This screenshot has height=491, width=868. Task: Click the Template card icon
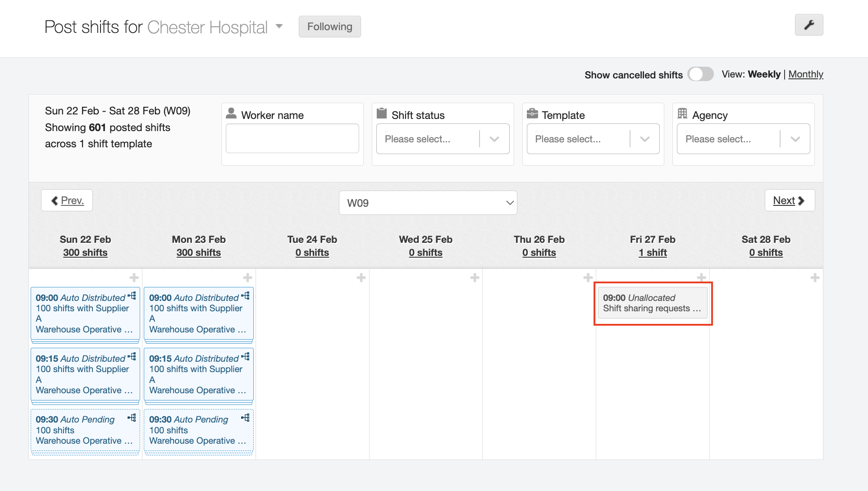533,114
